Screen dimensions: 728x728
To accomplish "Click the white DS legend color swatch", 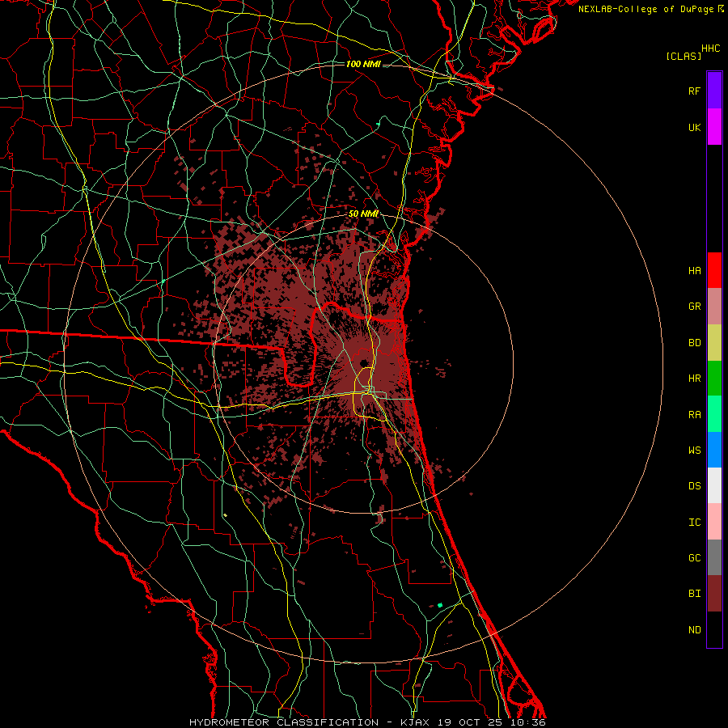I will [x=714, y=485].
